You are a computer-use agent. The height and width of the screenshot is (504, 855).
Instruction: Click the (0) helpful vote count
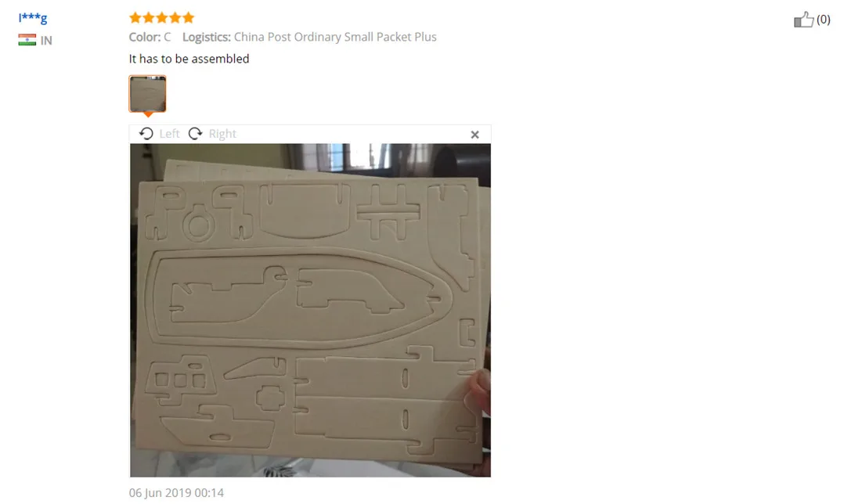pyautogui.click(x=824, y=20)
